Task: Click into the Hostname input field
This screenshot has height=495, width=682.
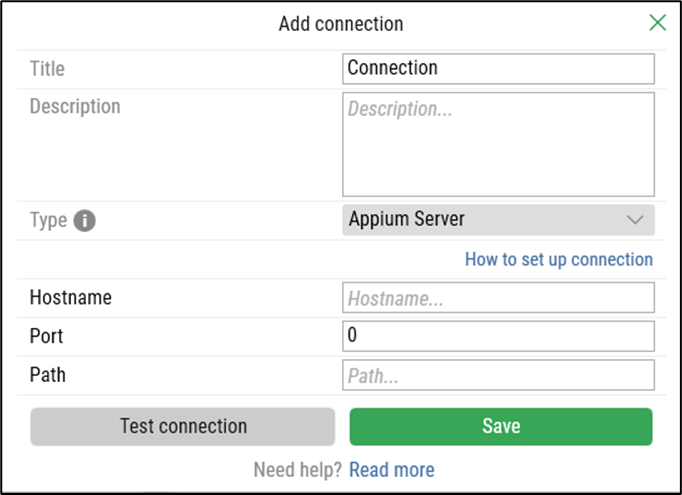Action: point(497,298)
